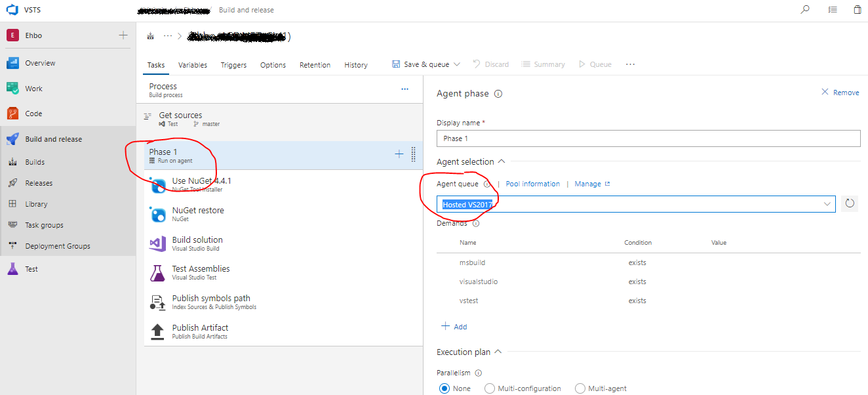Viewport: 868px width, 395px height.
Task: Open Save & queue dropdown arrow
Action: (x=457, y=64)
